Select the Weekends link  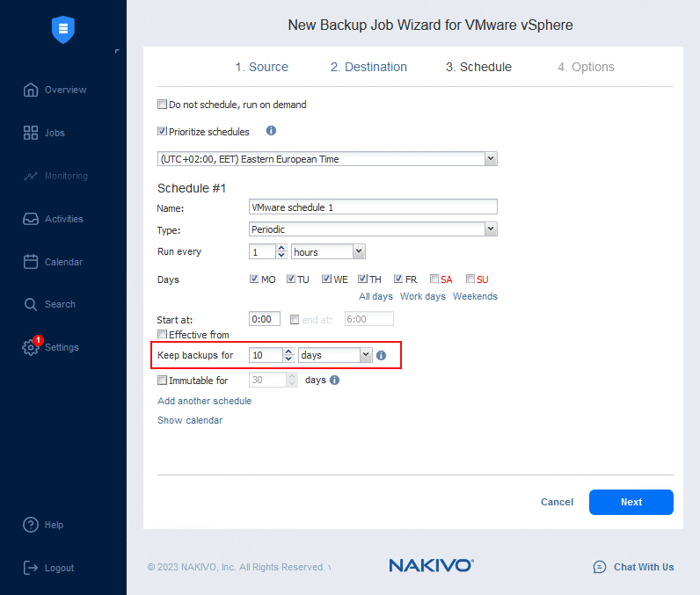click(475, 296)
